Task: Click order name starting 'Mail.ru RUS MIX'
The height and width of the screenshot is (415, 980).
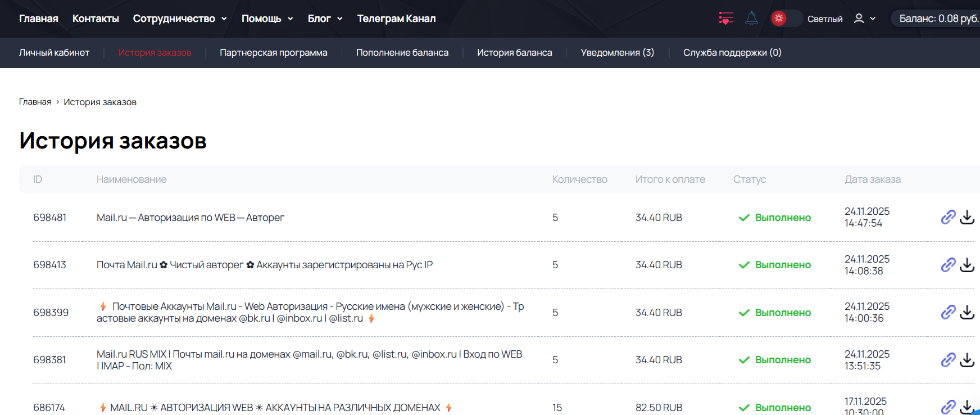Action: pyautogui.click(x=310, y=360)
